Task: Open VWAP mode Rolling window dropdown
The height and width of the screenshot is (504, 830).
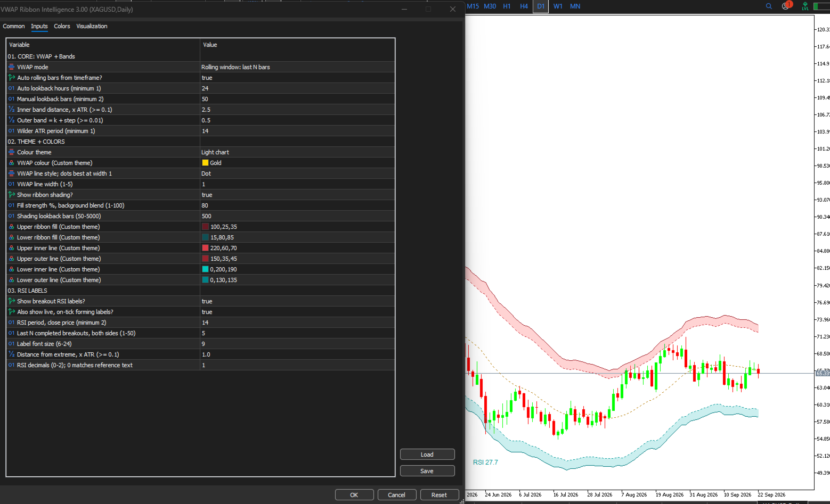Action: click(x=297, y=67)
